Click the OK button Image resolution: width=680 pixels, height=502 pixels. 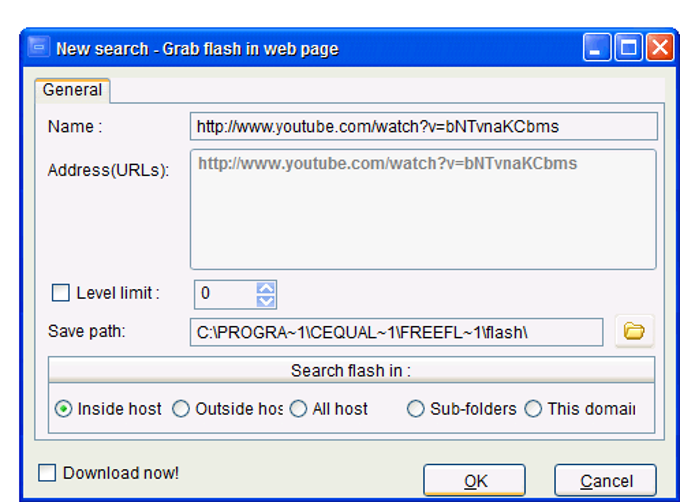[474, 480]
